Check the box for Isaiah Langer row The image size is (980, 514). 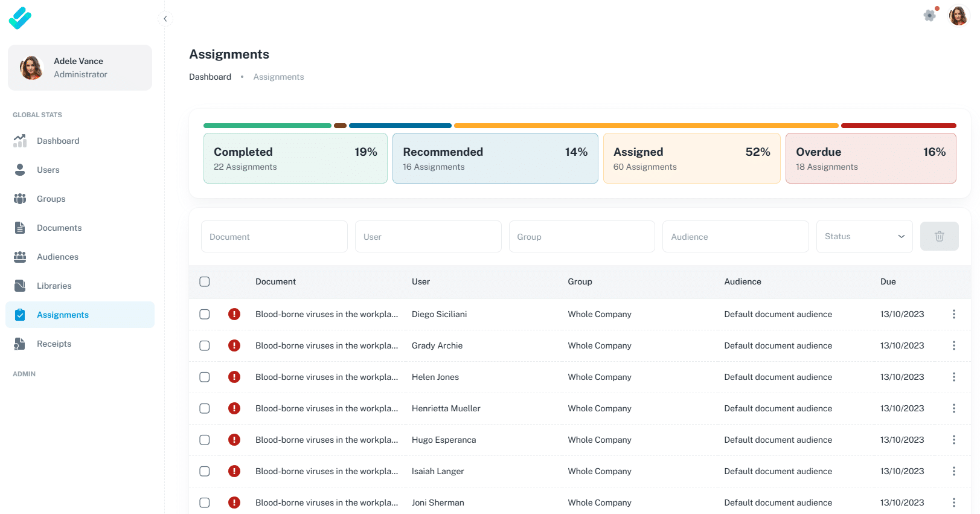tap(205, 471)
